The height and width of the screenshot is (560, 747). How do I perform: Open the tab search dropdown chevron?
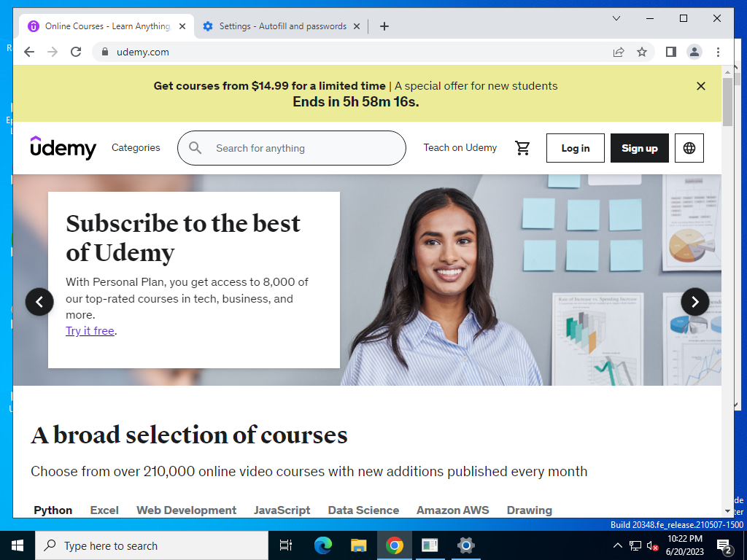click(616, 18)
